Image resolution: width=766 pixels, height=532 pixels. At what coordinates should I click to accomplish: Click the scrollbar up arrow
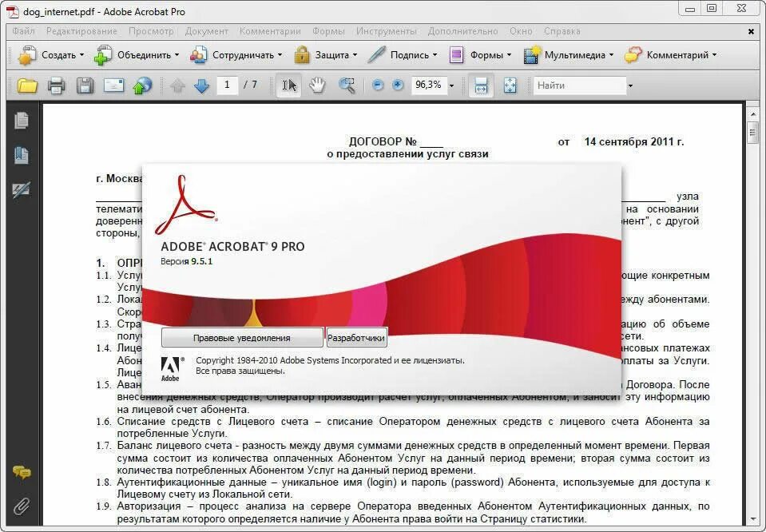pos(752,113)
